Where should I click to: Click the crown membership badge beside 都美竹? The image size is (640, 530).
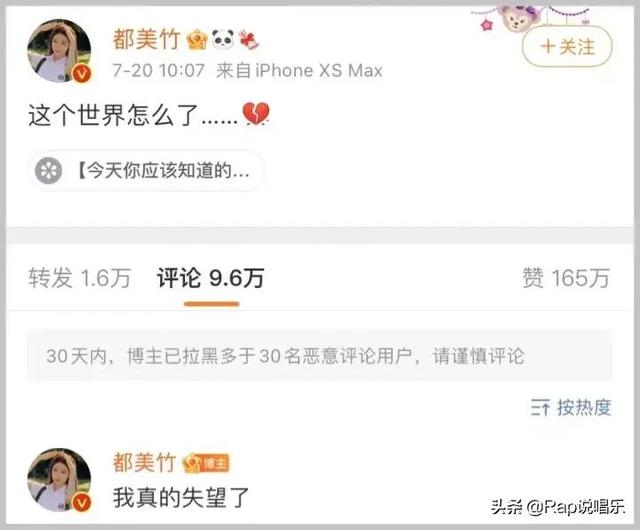197,40
